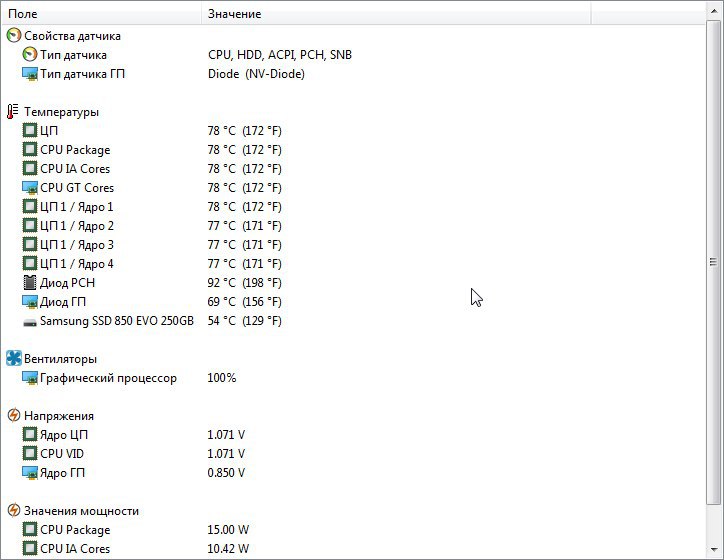The image size is (724, 560).
Task: Click the ЦП 1 / Ядро 3 label
Action: [x=77, y=245]
